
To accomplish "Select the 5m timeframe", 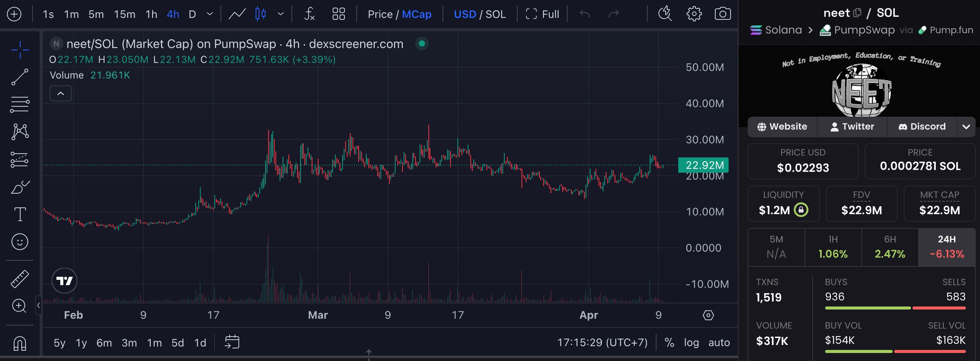I will pos(96,14).
